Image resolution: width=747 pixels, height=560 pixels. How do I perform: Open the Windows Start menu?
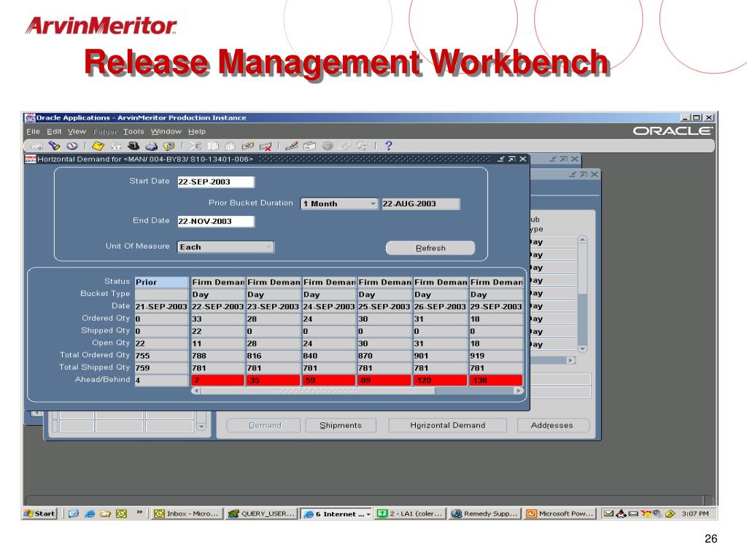[40, 513]
